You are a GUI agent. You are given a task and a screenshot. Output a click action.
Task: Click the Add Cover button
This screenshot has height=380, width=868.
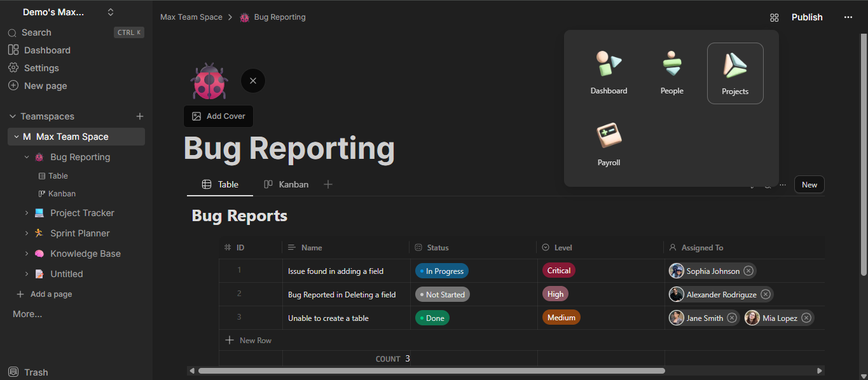[219, 116]
